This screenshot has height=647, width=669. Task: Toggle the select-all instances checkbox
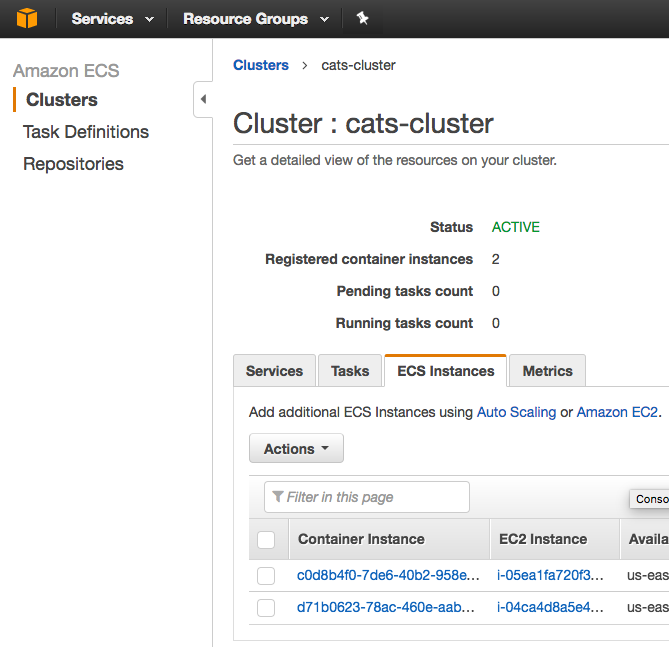(266, 540)
